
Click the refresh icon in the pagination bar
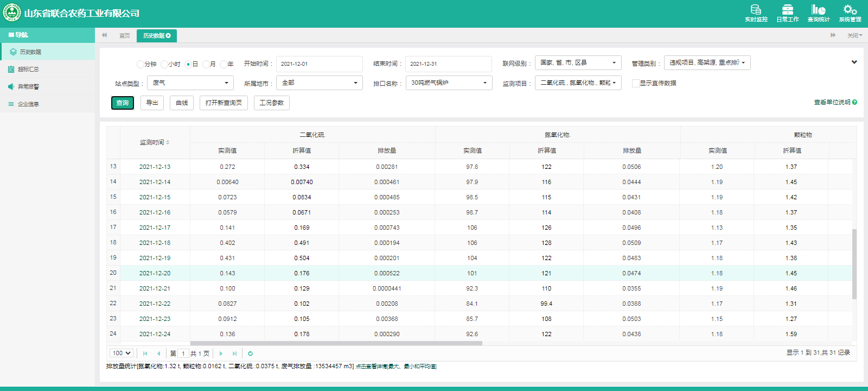coord(250,354)
